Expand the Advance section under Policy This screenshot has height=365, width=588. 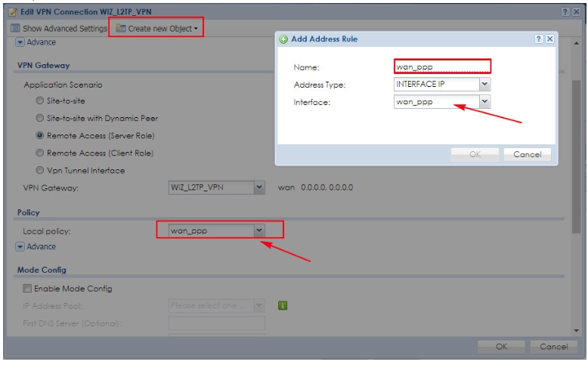pyautogui.click(x=20, y=246)
